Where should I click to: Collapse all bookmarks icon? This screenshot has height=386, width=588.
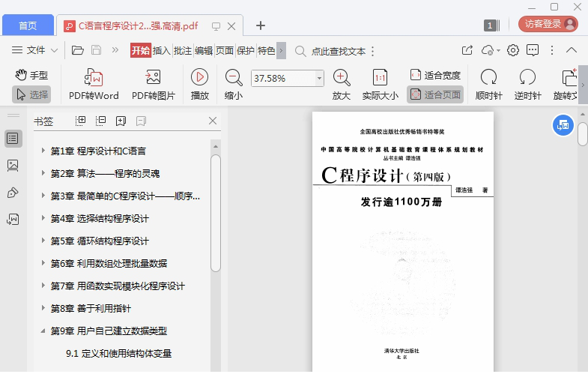[x=101, y=121]
